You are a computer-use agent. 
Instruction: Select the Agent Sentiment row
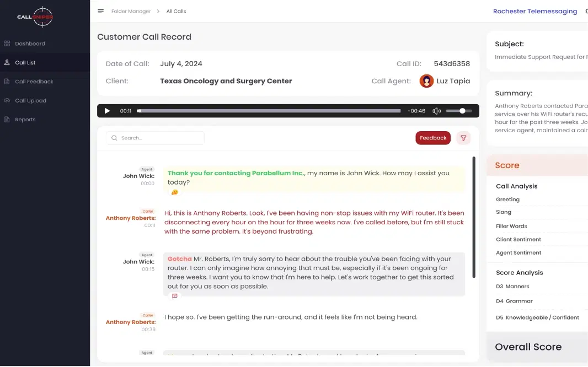pos(542,253)
